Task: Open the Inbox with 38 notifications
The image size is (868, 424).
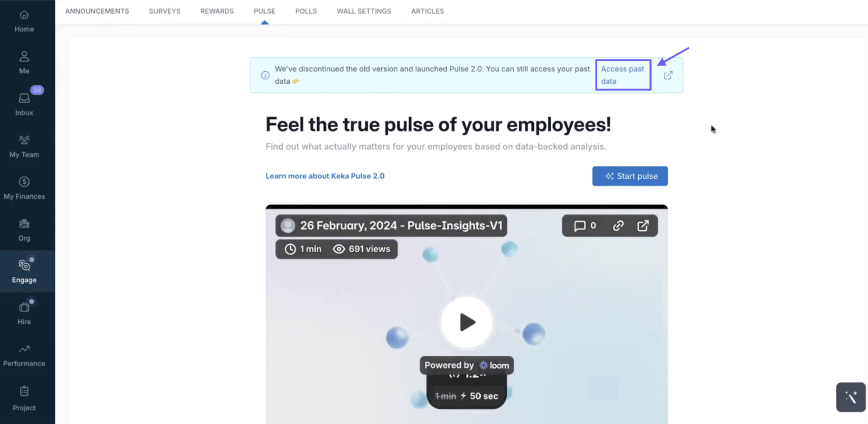Action: pos(24,104)
